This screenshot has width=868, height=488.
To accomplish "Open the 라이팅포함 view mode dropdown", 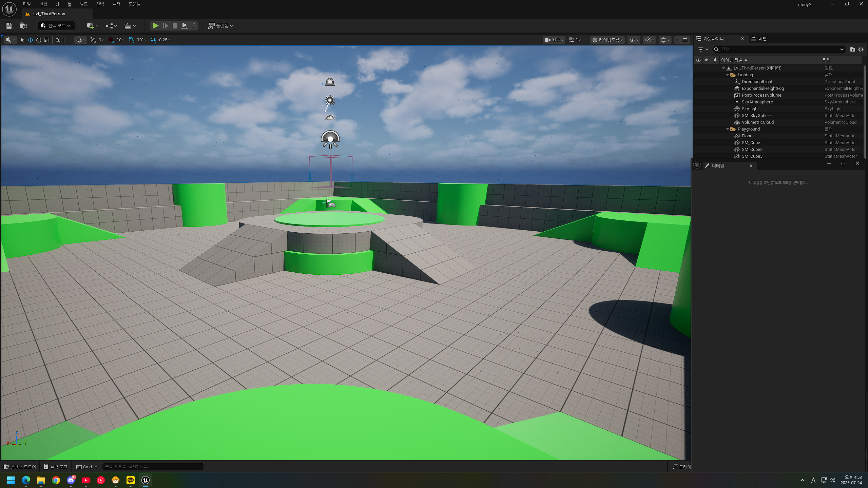I will tap(607, 40).
